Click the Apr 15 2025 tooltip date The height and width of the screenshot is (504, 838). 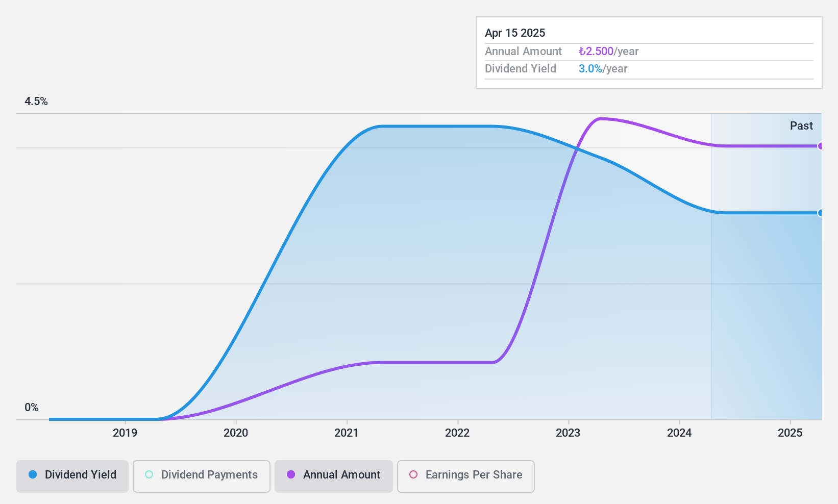[515, 33]
